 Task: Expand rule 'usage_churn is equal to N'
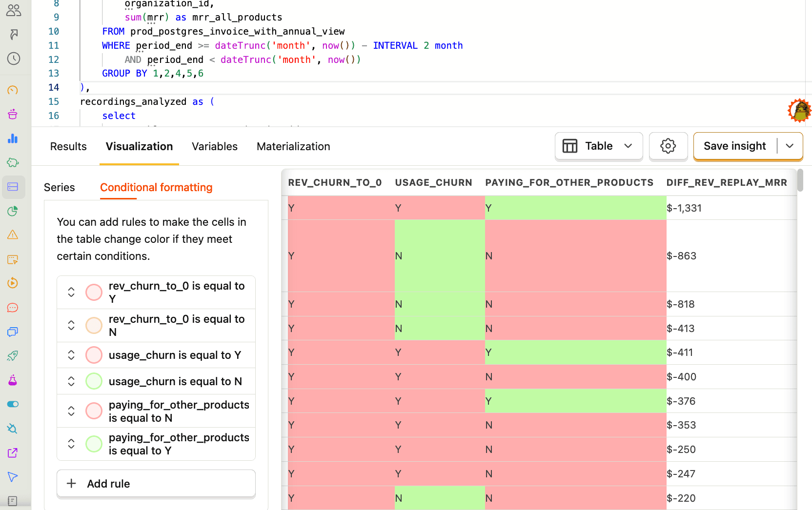tap(71, 381)
